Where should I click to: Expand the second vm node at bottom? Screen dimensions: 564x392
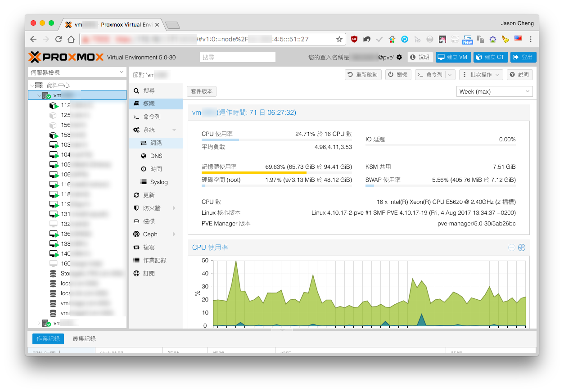39,323
